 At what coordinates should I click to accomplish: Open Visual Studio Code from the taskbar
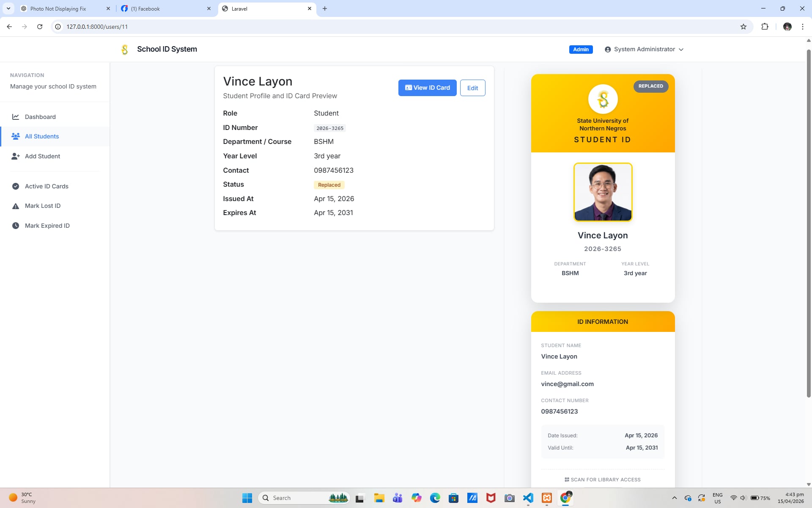[x=528, y=498]
